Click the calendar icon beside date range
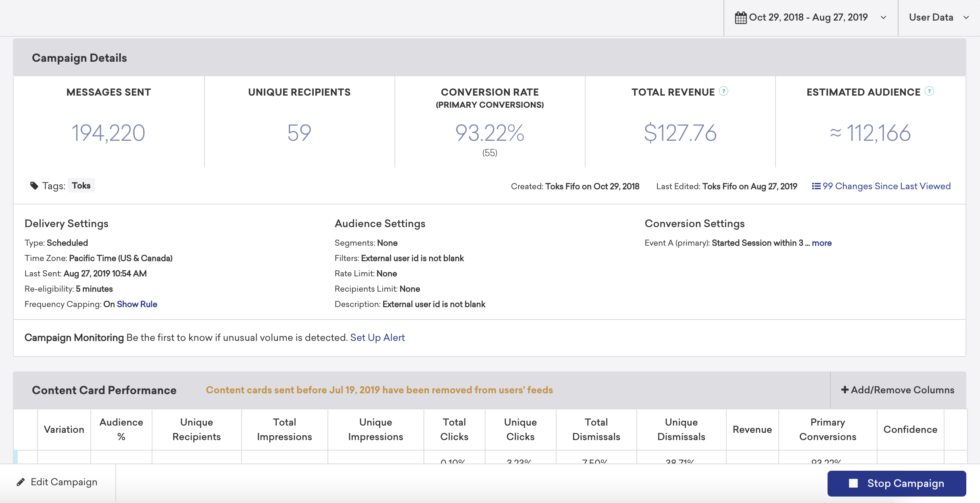The image size is (980, 503). pos(740,18)
